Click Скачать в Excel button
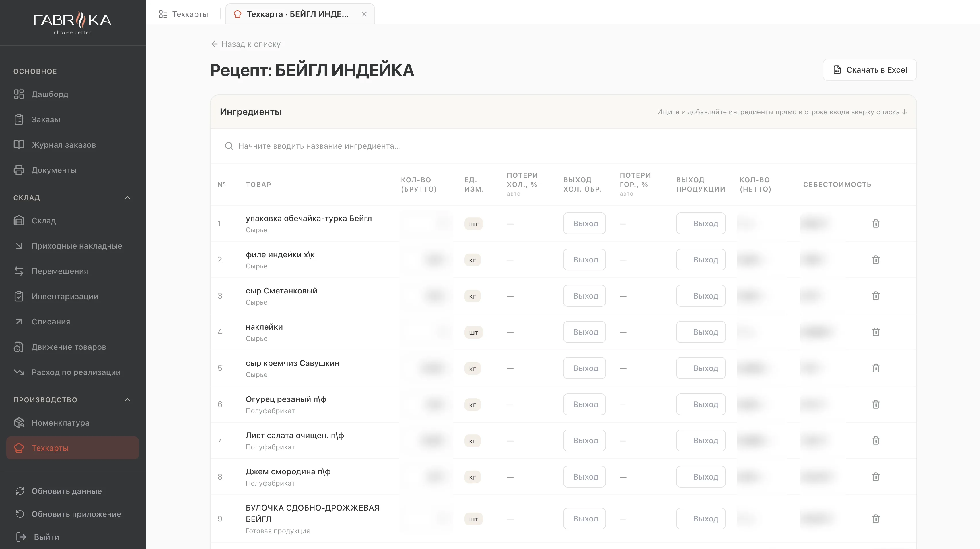 [869, 70]
